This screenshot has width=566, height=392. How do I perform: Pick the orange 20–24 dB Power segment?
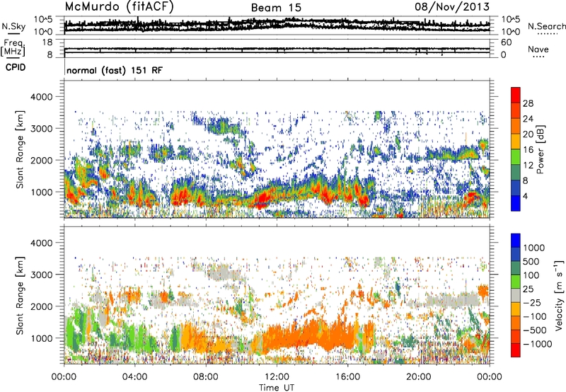pos(516,126)
